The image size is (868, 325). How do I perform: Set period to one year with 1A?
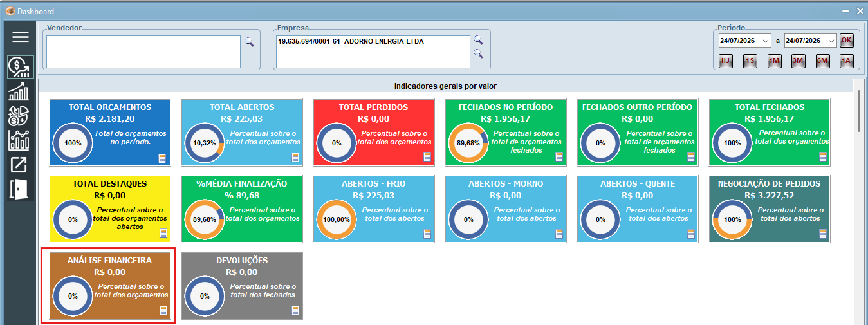(x=846, y=61)
